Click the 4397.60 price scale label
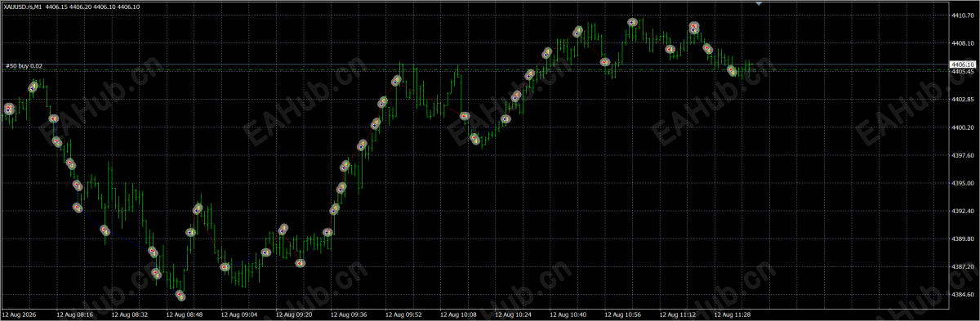The width and height of the screenshot is (980, 321). point(962,155)
